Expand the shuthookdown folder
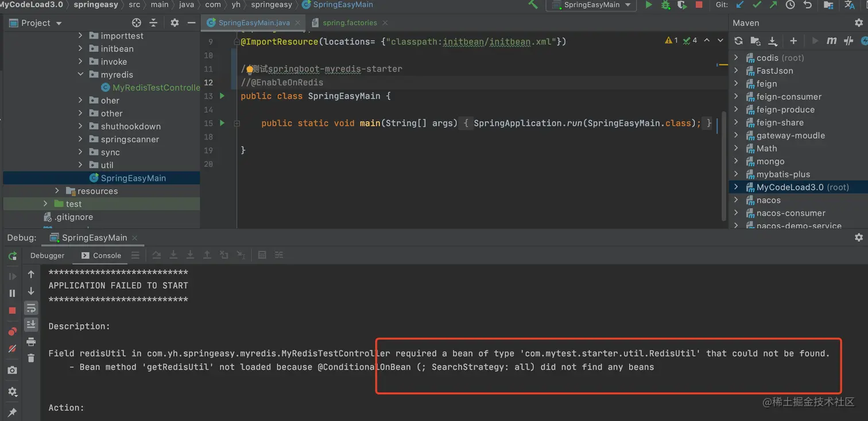 [80, 126]
